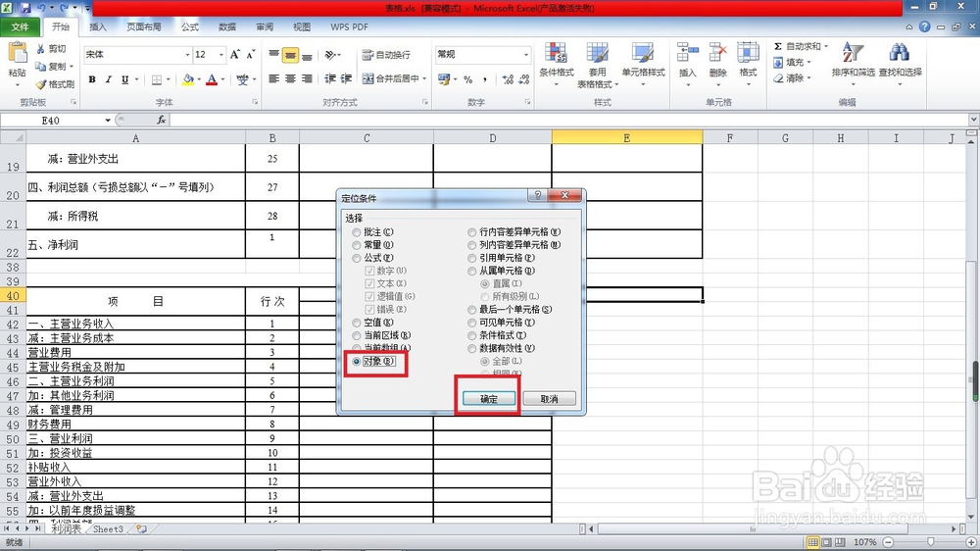This screenshot has height=551, width=980.
Task: Click the AutoSum sigma icon
Action: 778,46
